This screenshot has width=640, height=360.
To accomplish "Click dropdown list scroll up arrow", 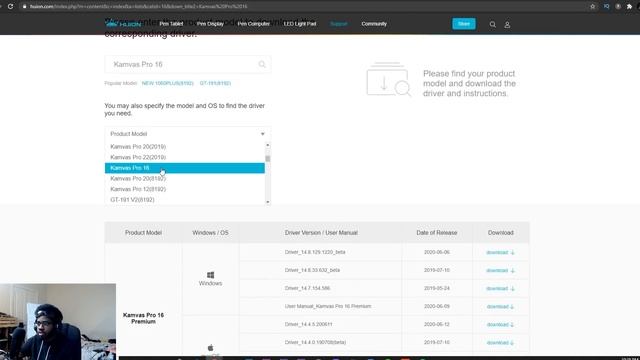I will [x=268, y=145].
